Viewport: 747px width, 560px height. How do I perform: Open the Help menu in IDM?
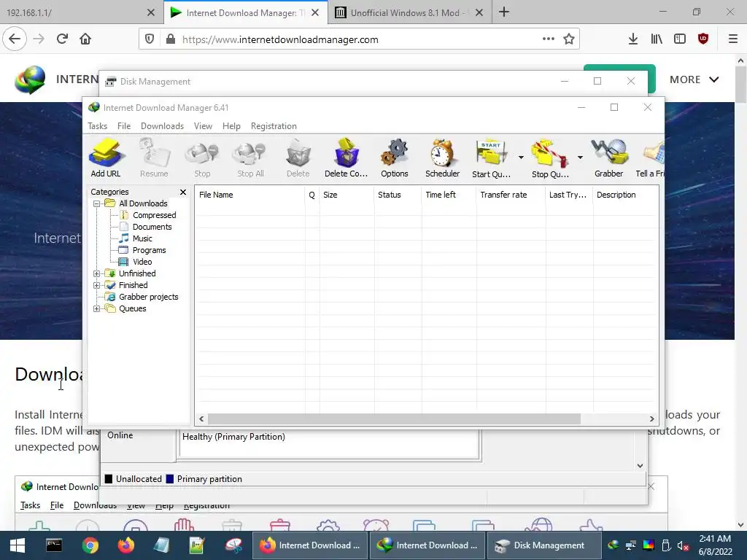tap(231, 126)
